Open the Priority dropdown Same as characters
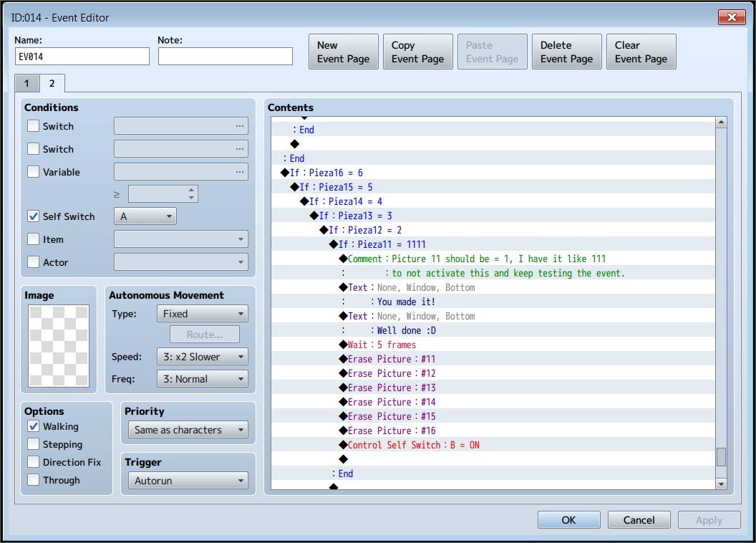The width and height of the screenshot is (756, 543). click(188, 430)
